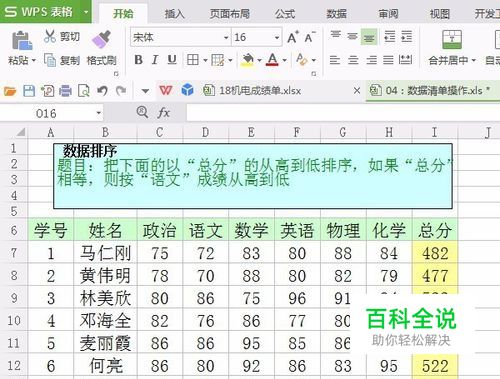Switch to 审阅 (Review) tab
Image resolution: width=500 pixels, height=379 pixels.
pos(388,14)
